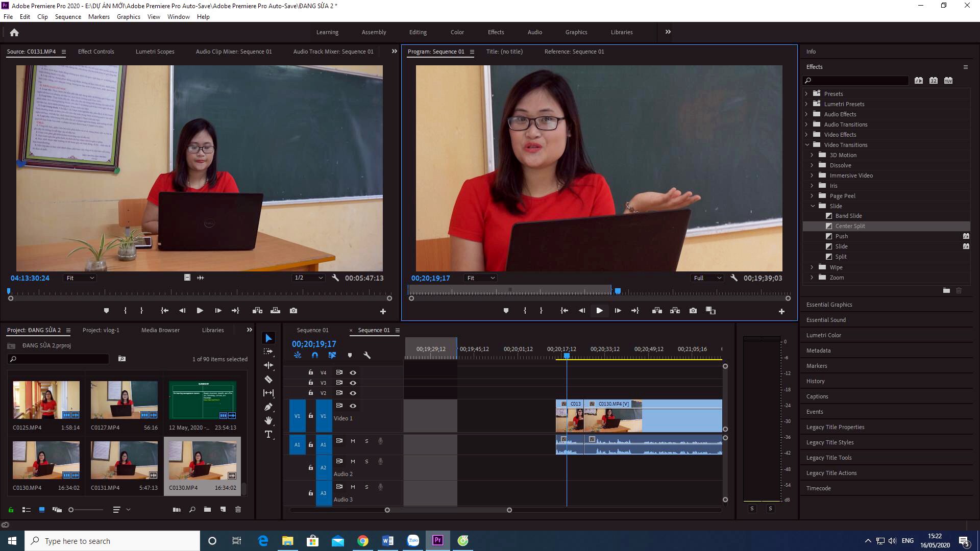Export frame from Source monitor camera icon

click(x=293, y=311)
